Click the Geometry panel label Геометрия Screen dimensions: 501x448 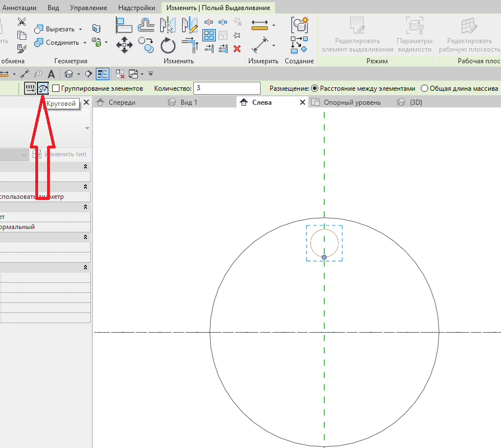click(x=71, y=61)
